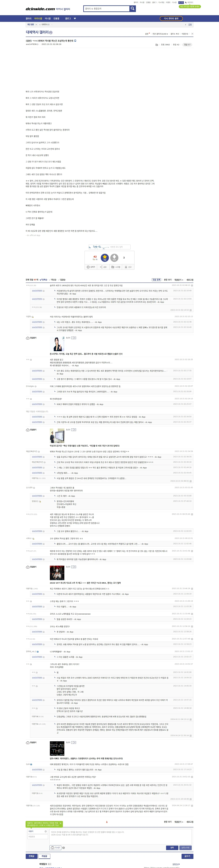Image resolution: width=219 pixels, height=868 pixels.
Task: Click the down-arrow downvote (비추) button
Action: [114, 258]
